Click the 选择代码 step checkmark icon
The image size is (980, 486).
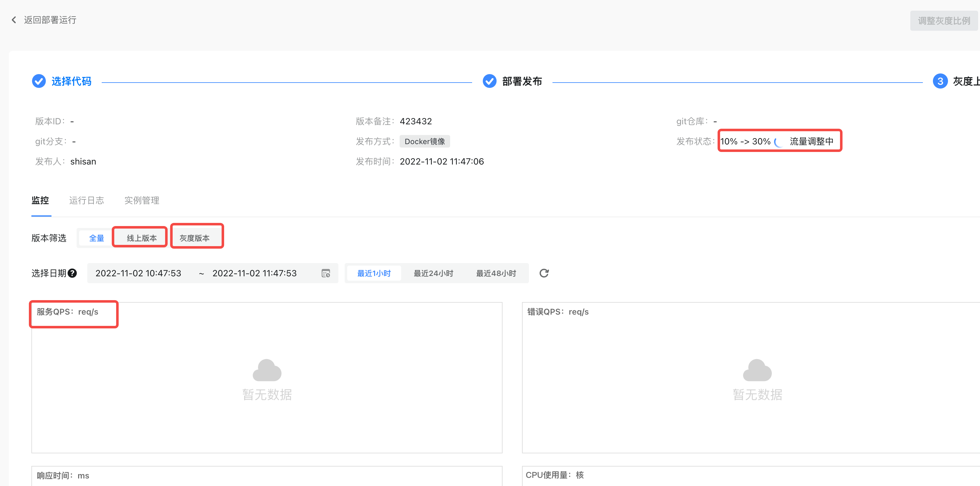pyautogui.click(x=39, y=81)
